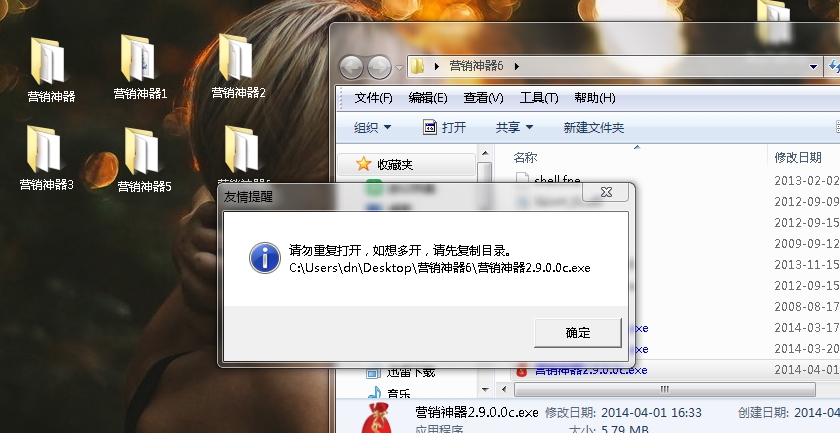Click date 2014-04-01 16:33 in details pane

pyautogui.click(x=651, y=413)
